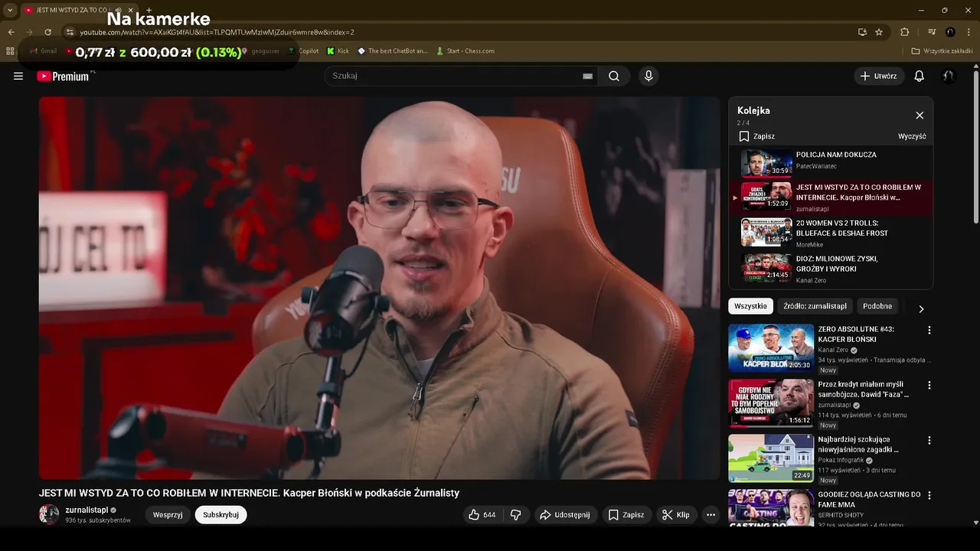This screenshot has width=980, height=551.
Task: Close the Kolejka queue panel
Action: (920, 116)
